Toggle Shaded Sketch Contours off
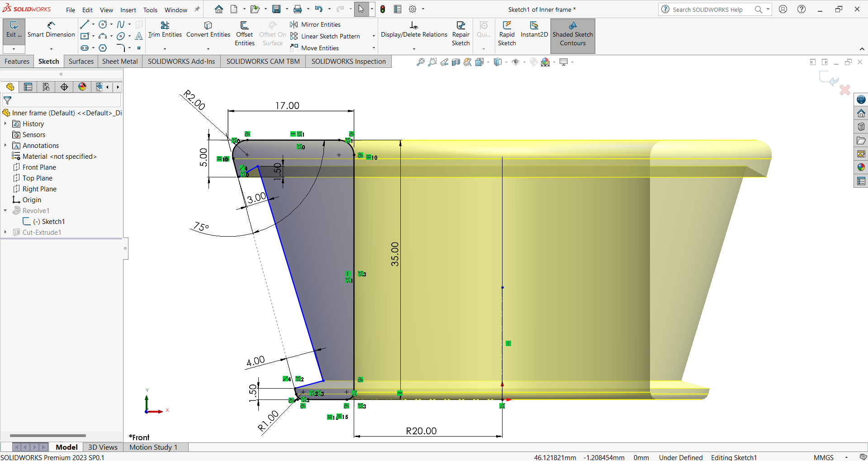 (x=573, y=36)
